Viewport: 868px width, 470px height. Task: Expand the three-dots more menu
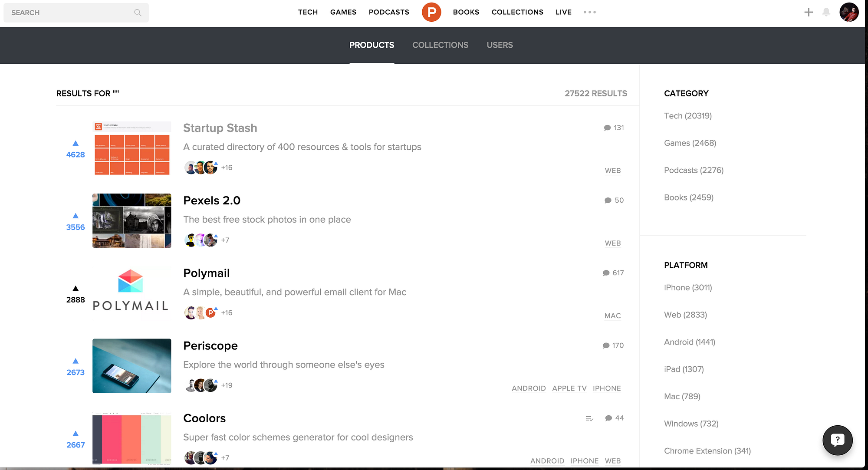click(x=589, y=12)
